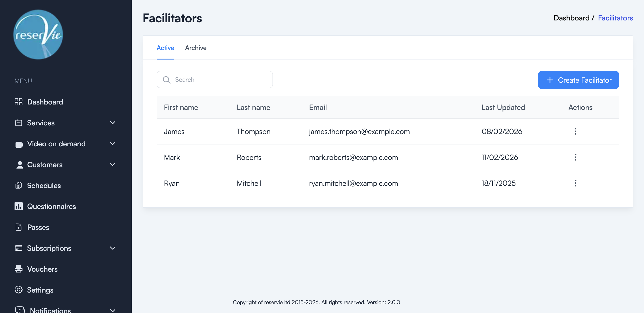Click the Vouchers printer icon

[x=19, y=269]
